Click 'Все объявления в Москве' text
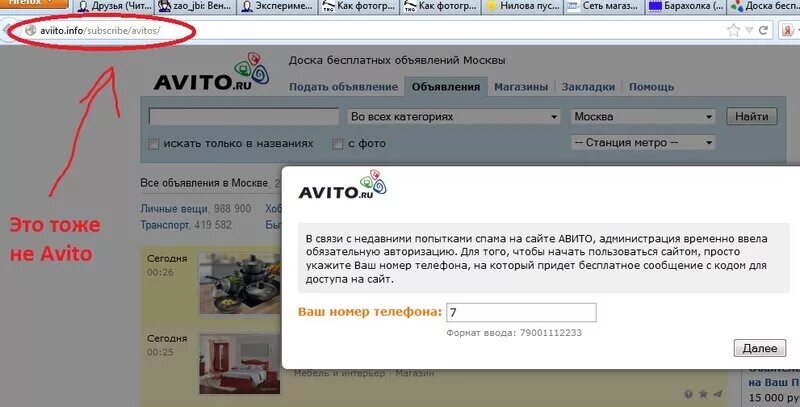Image resolution: width=800 pixels, height=407 pixels. pyautogui.click(x=204, y=183)
